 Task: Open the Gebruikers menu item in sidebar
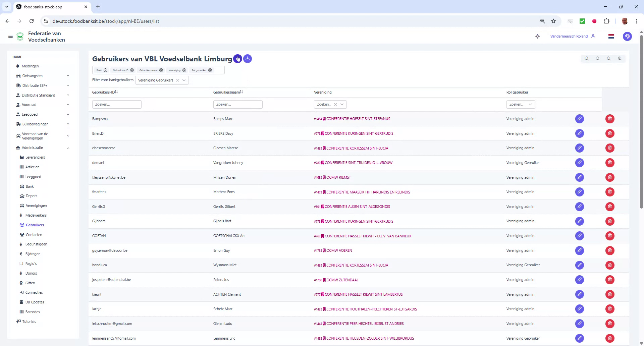35,225
